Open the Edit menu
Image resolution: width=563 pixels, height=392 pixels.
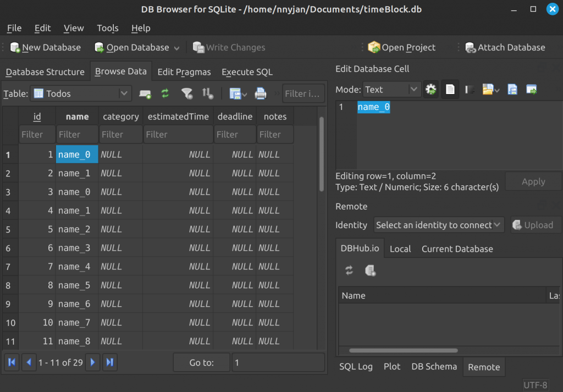42,28
